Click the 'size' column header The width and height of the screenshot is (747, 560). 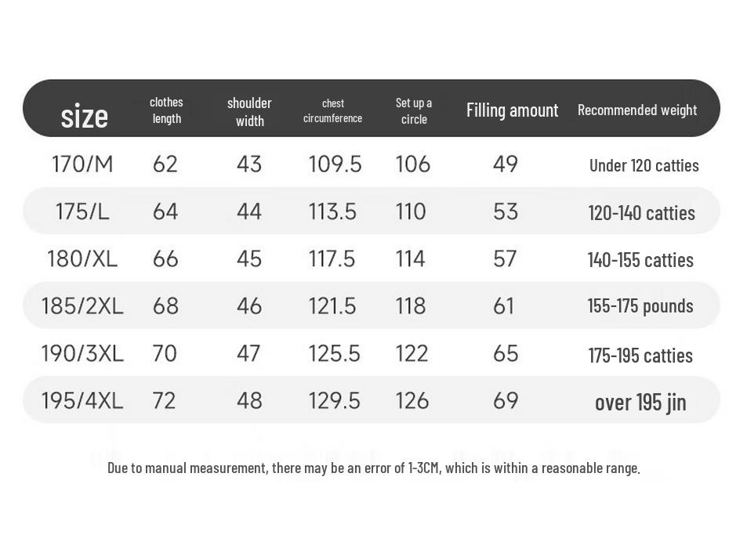84,116
